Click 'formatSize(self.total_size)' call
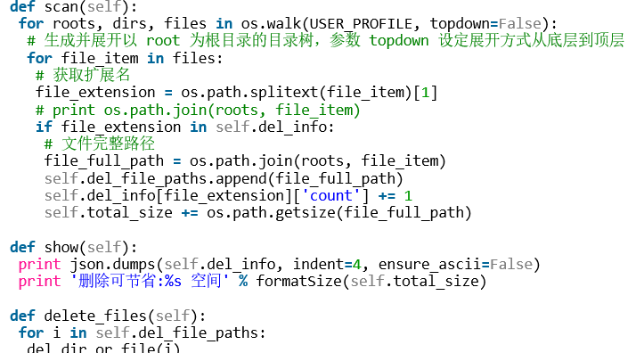The height and width of the screenshot is (353, 644). [x=371, y=282]
